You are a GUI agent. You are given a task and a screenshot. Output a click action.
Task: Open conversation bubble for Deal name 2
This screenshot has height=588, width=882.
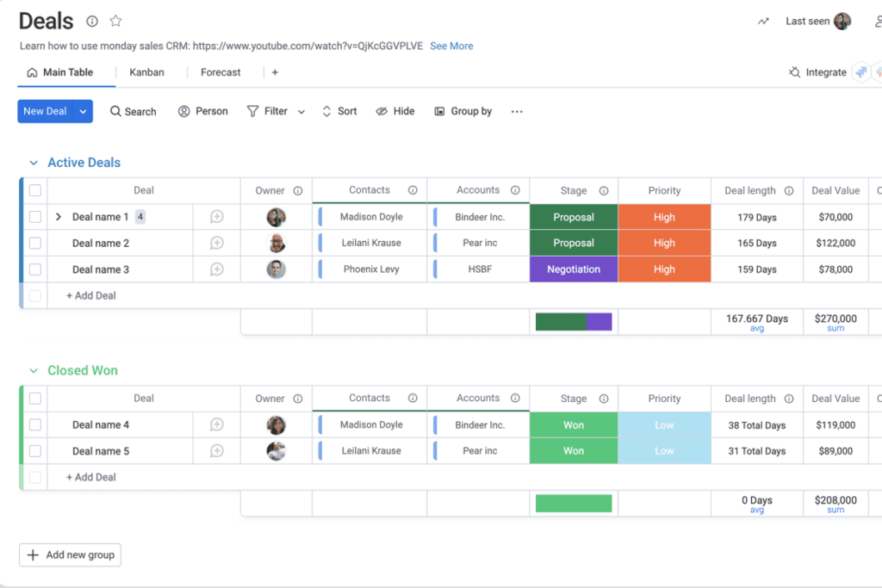(x=216, y=243)
